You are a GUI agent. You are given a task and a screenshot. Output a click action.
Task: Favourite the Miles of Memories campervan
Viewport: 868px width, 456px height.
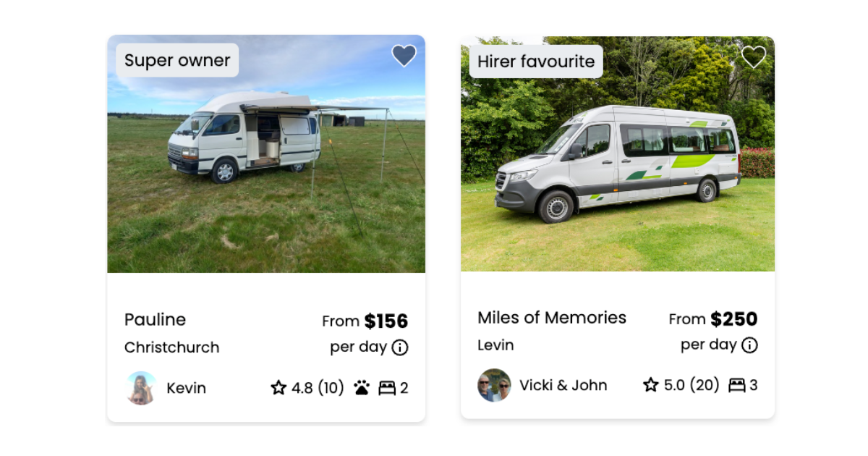[753, 57]
